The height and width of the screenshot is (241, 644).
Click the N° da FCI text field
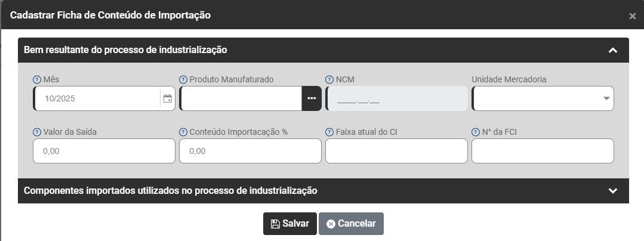click(543, 152)
